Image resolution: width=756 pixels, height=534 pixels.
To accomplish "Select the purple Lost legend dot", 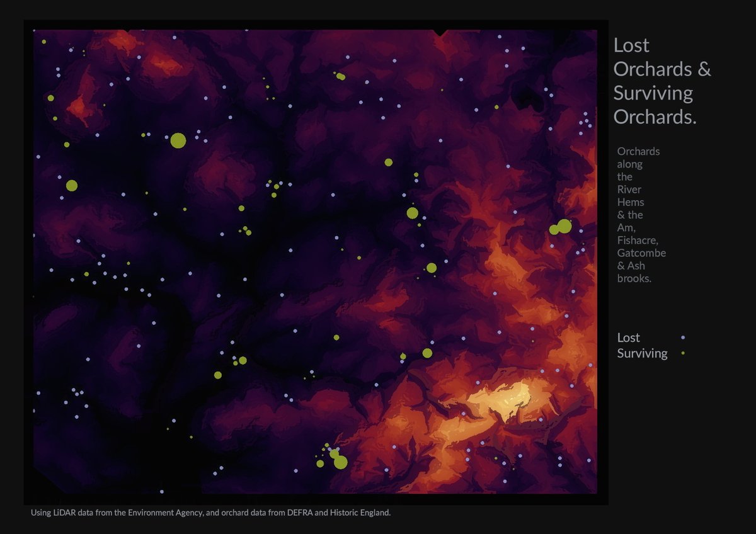I will point(683,338).
